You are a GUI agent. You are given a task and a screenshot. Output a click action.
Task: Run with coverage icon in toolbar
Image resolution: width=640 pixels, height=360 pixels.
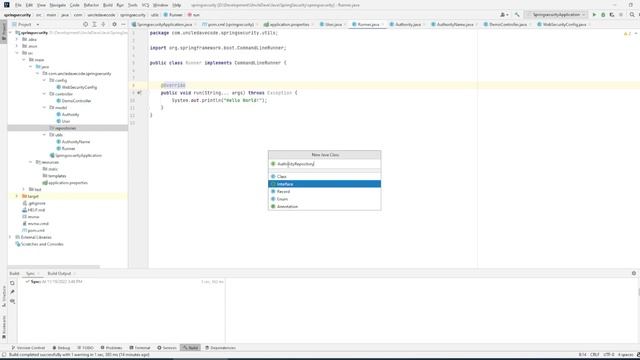[x=612, y=15]
